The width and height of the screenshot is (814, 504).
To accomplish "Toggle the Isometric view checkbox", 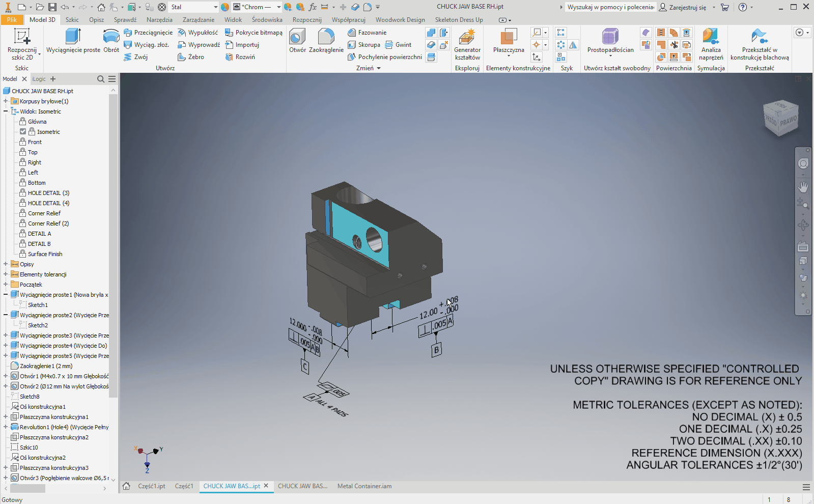I will (x=23, y=132).
